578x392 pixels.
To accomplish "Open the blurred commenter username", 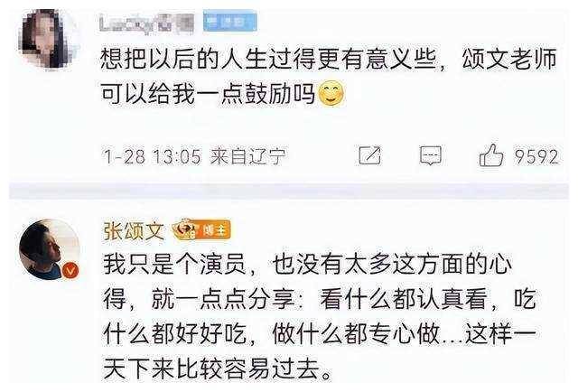I will coord(146,23).
